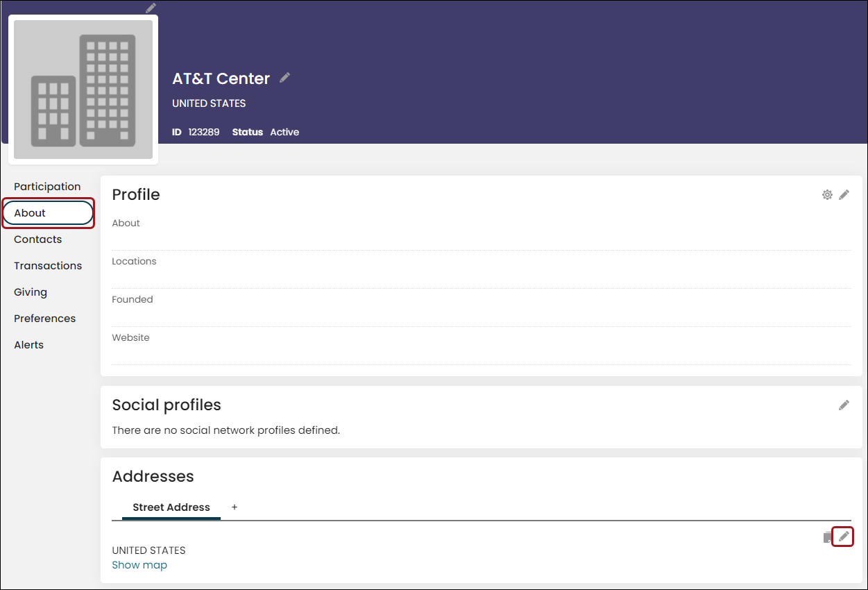
Task: Click the Founded field label
Action: 133,300
